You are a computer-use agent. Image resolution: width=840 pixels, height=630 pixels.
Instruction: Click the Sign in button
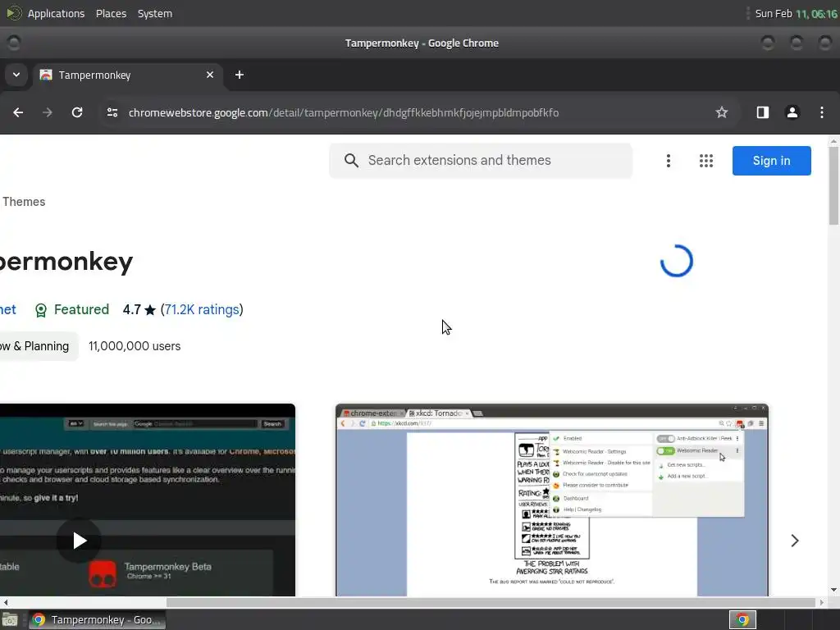click(771, 161)
